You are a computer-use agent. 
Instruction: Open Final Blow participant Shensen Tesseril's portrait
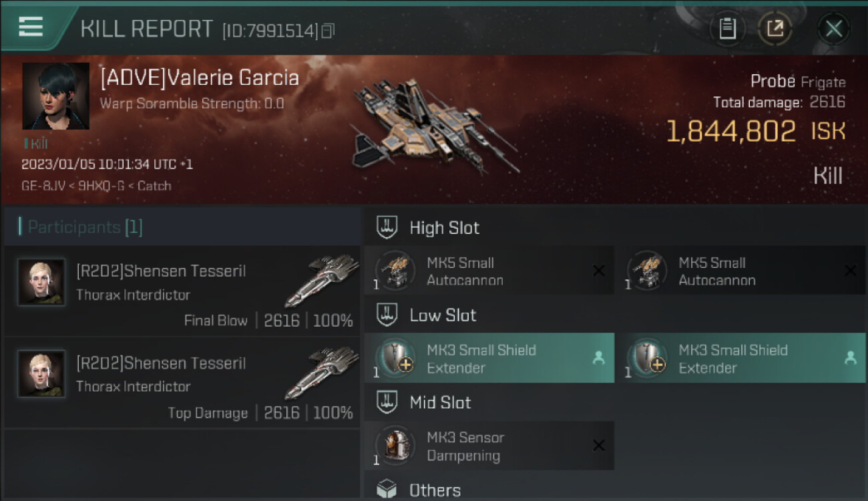[x=41, y=282]
